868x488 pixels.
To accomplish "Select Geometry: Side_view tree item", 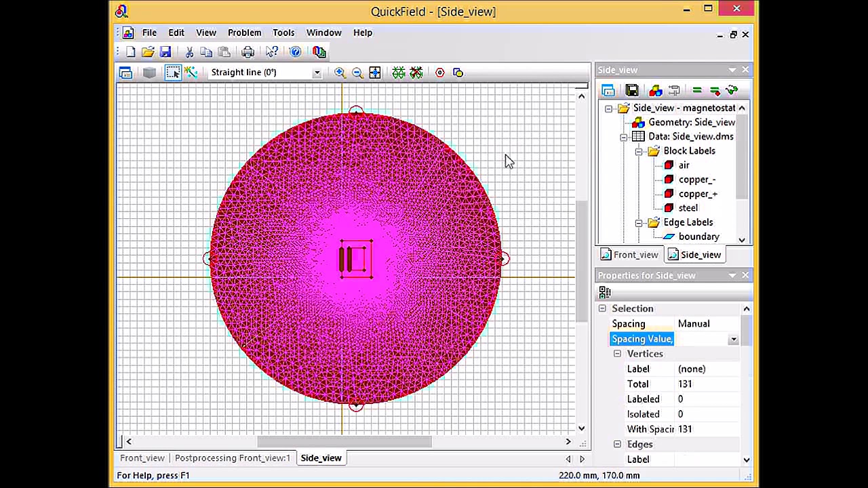I will tap(692, 123).
